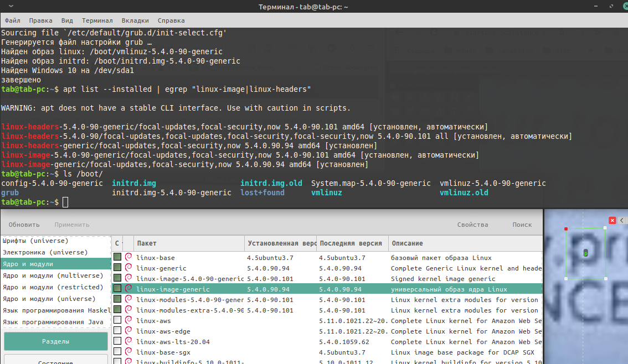Open the Файл menu in terminal
The height and width of the screenshot is (364, 628).
(12, 20)
